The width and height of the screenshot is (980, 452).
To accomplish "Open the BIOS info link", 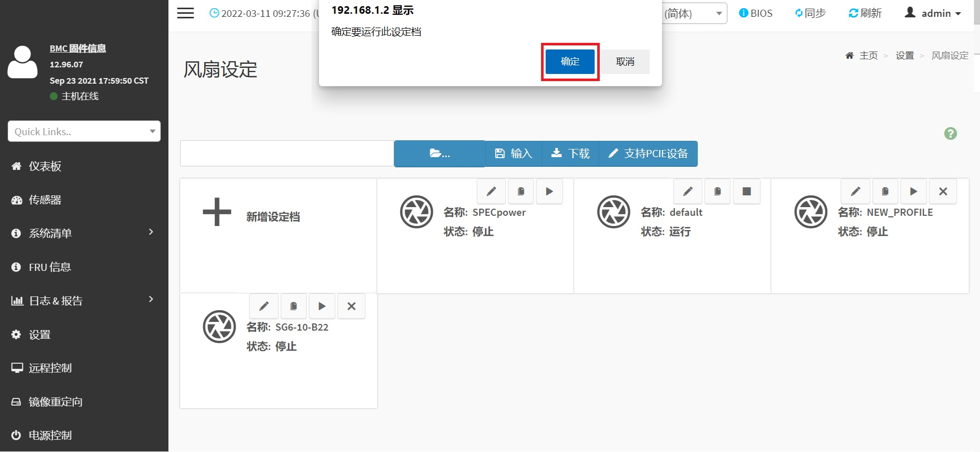I will pyautogui.click(x=755, y=13).
